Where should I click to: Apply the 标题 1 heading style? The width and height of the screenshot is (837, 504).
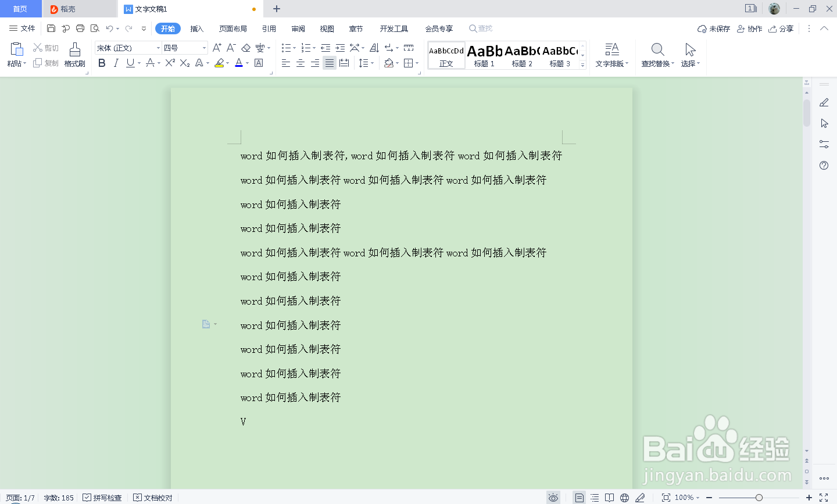pyautogui.click(x=484, y=55)
